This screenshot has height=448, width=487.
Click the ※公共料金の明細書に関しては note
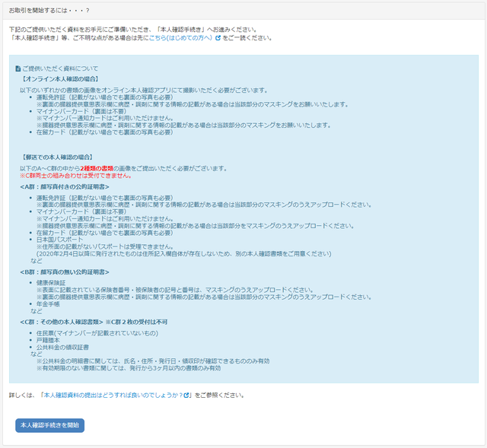[153, 361]
